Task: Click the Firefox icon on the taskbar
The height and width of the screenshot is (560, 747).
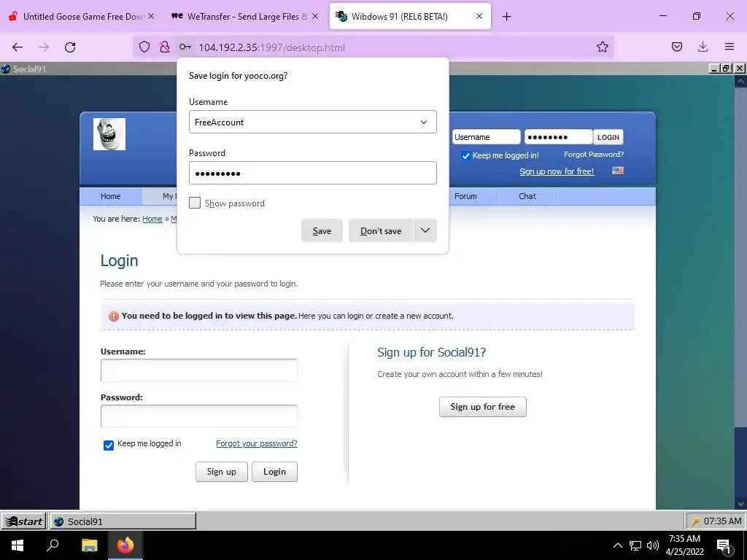Action: point(125,545)
